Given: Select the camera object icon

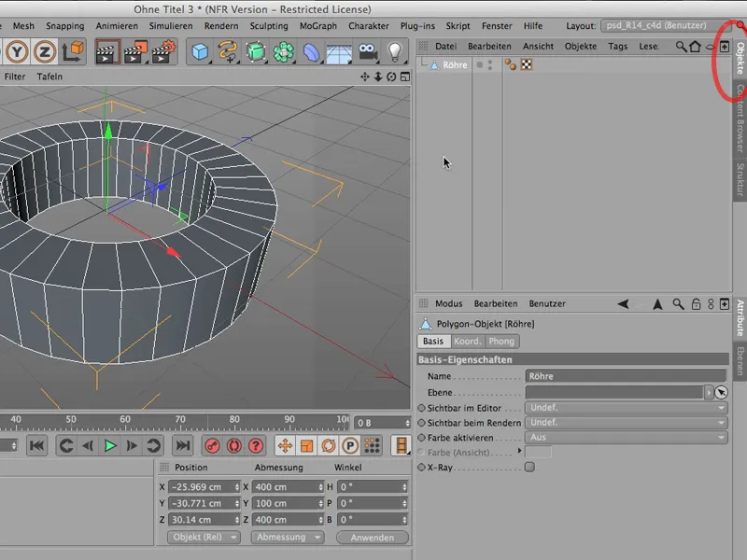Looking at the screenshot, I should (368, 52).
